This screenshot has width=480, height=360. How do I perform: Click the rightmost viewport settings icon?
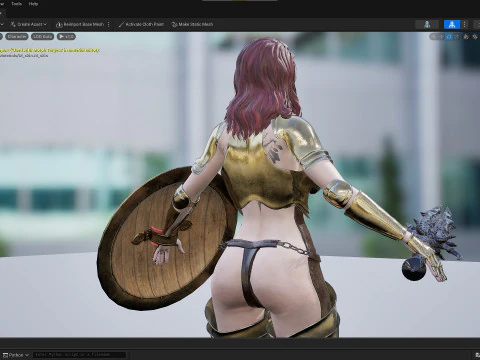point(475,37)
